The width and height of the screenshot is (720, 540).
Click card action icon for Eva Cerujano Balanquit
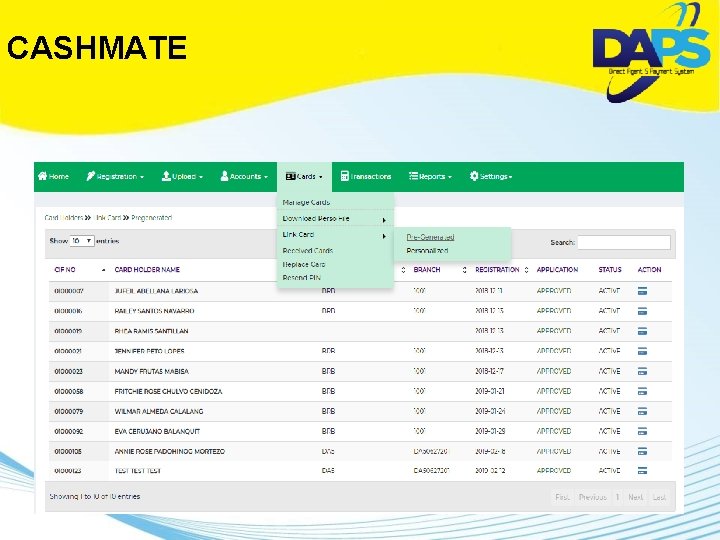pos(642,431)
